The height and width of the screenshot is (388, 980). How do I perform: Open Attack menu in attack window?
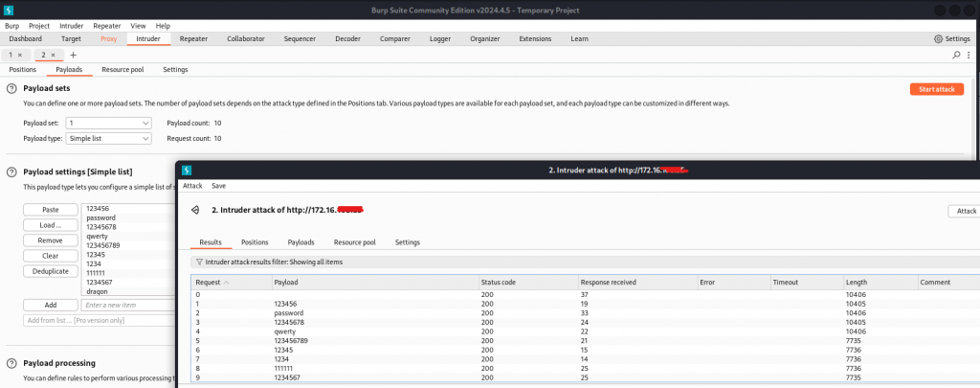(x=192, y=186)
